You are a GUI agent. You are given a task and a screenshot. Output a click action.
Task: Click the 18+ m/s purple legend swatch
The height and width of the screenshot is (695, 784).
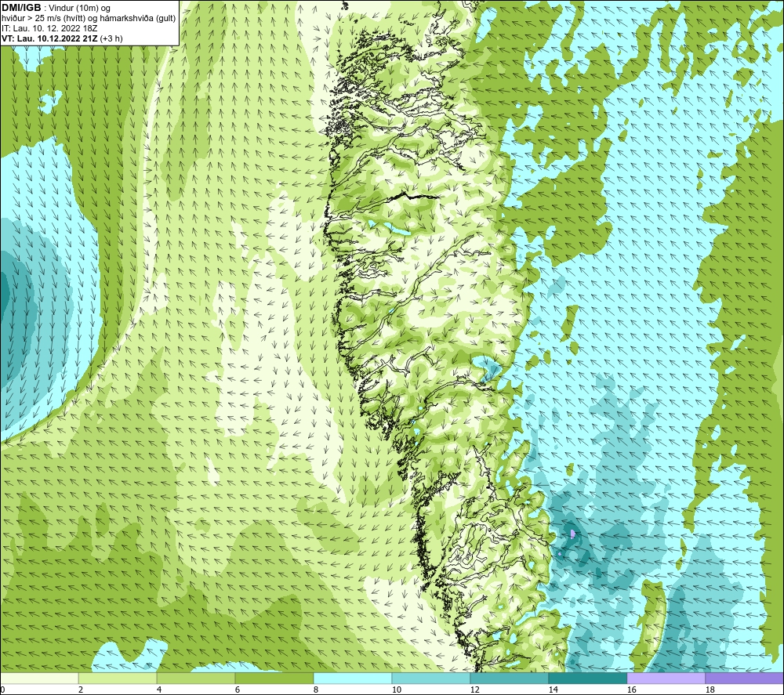745,678
